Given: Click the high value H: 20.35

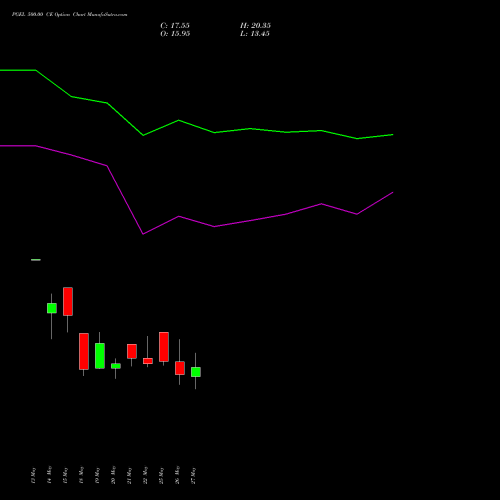Looking at the screenshot, I should click(x=255, y=26).
